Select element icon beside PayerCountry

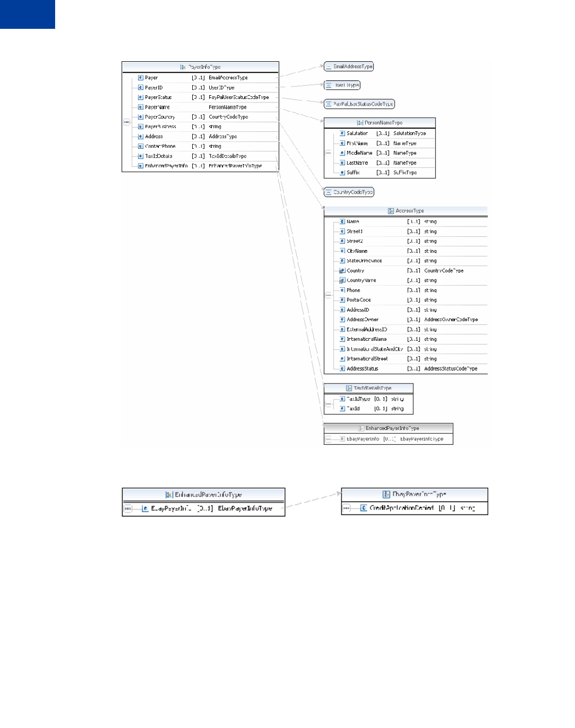(x=141, y=117)
